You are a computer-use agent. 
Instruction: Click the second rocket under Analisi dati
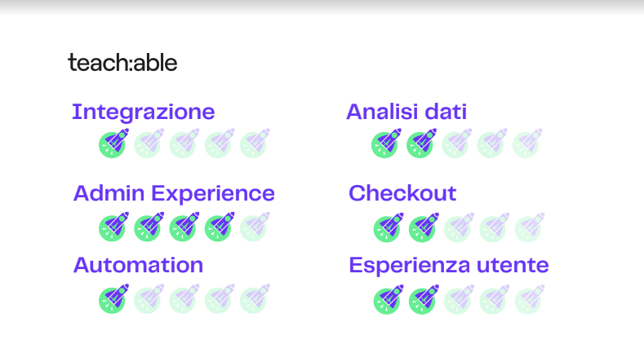[421, 143]
